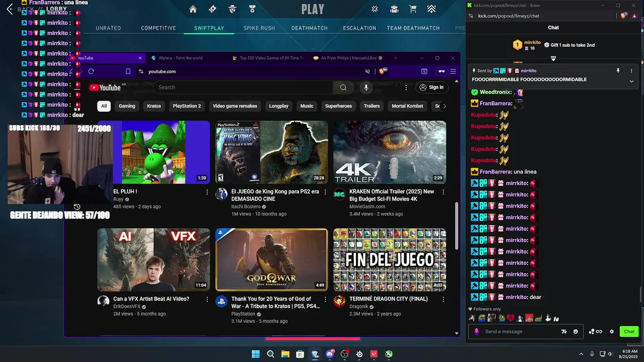Open chat settings gear icon
This screenshot has width=644, height=362.
point(612,332)
